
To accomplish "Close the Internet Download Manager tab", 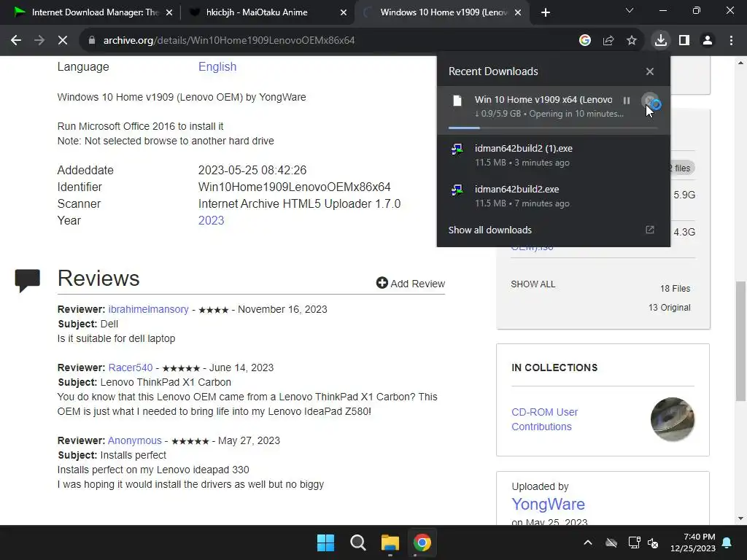I will [x=169, y=12].
